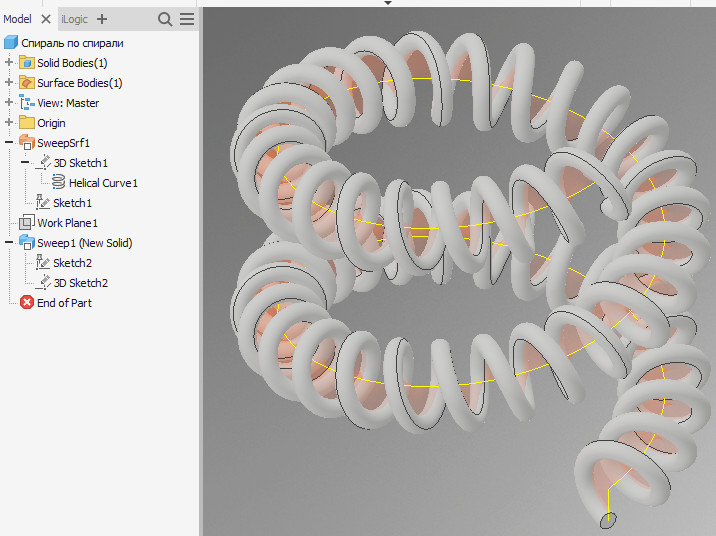Switch to the iLogic tab

pyautogui.click(x=74, y=19)
